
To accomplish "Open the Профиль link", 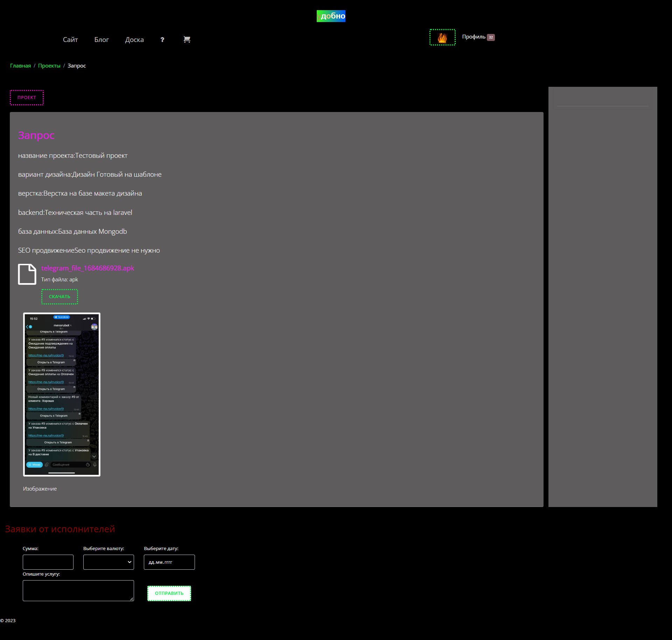I will (x=474, y=37).
